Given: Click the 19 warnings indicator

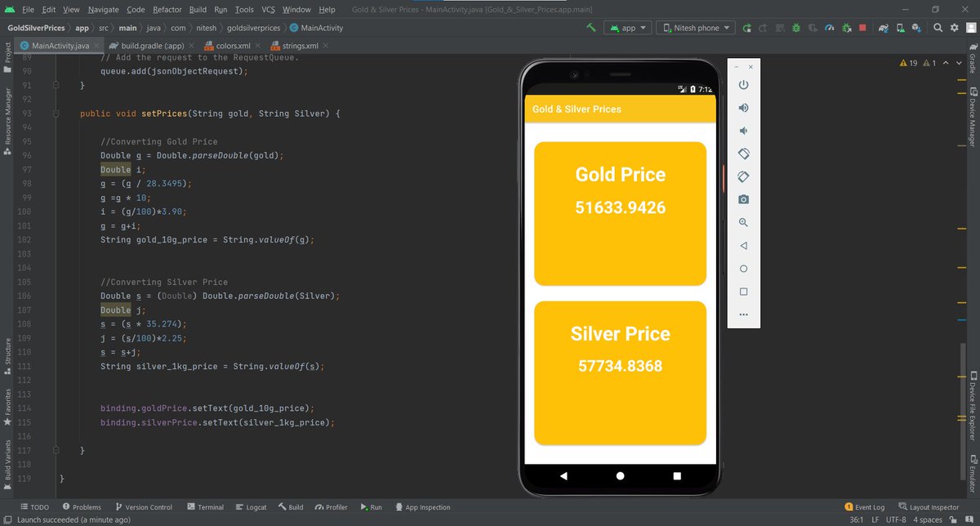Looking at the screenshot, I should [x=909, y=62].
